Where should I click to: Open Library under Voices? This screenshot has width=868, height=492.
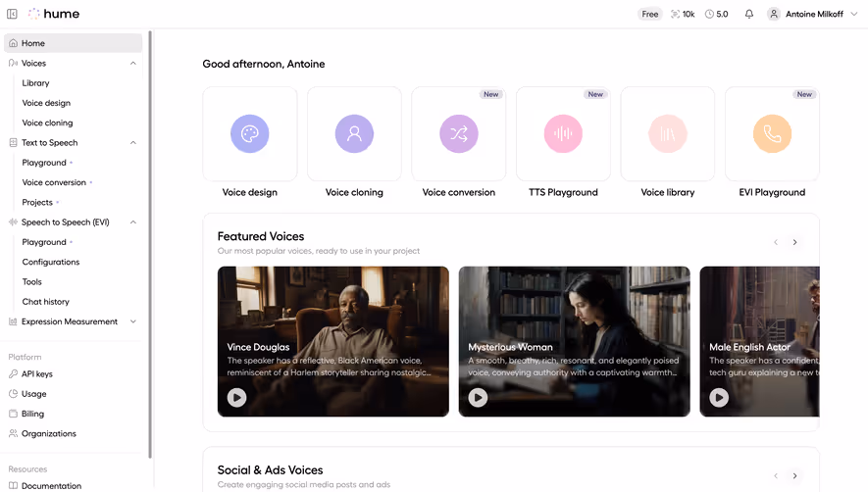[35, 83]
